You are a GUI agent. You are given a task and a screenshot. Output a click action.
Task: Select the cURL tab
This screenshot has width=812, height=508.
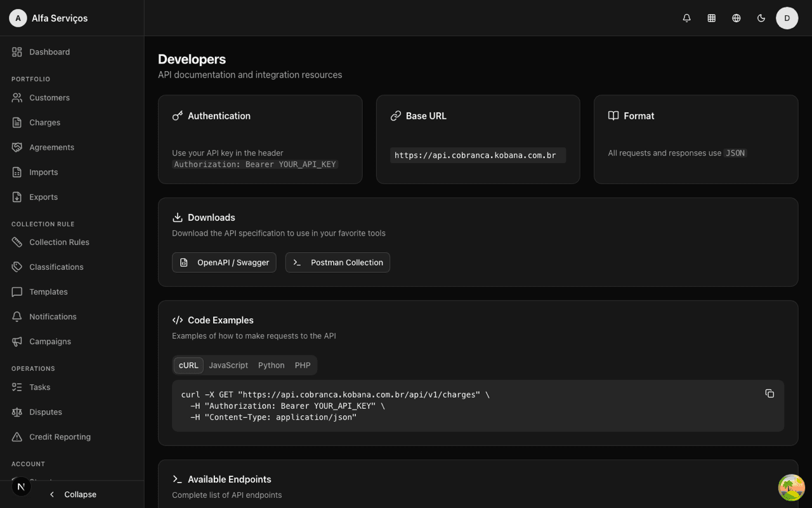pos(188,365)
